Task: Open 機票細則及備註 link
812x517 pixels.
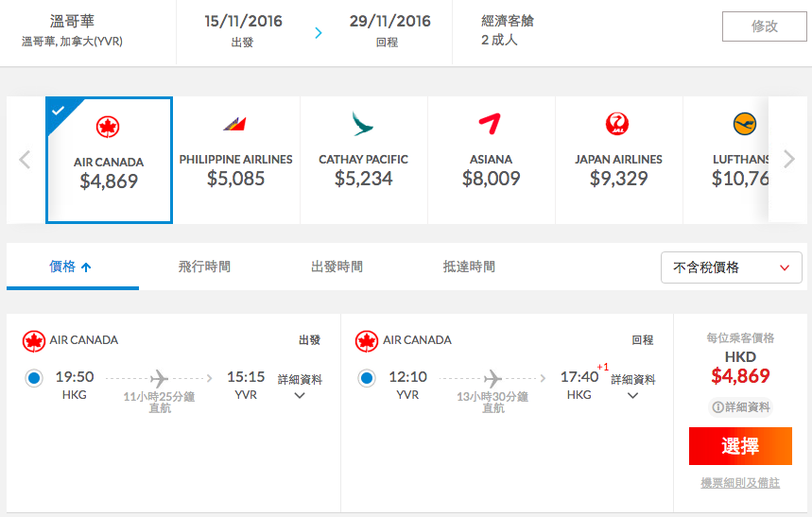Action: [740, 483]
